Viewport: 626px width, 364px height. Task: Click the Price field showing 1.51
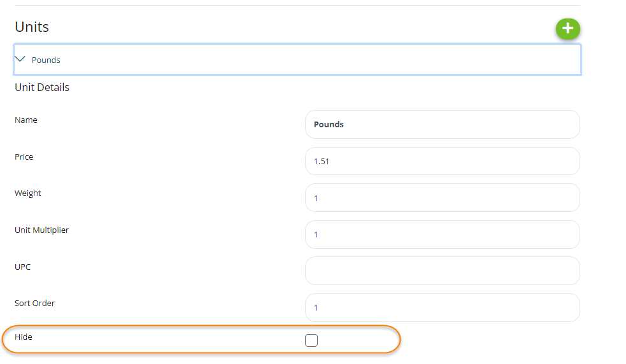442,161
